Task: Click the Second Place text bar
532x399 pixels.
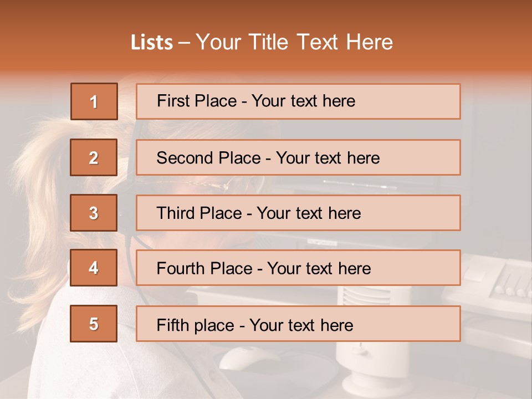Action: pos(298,157)
